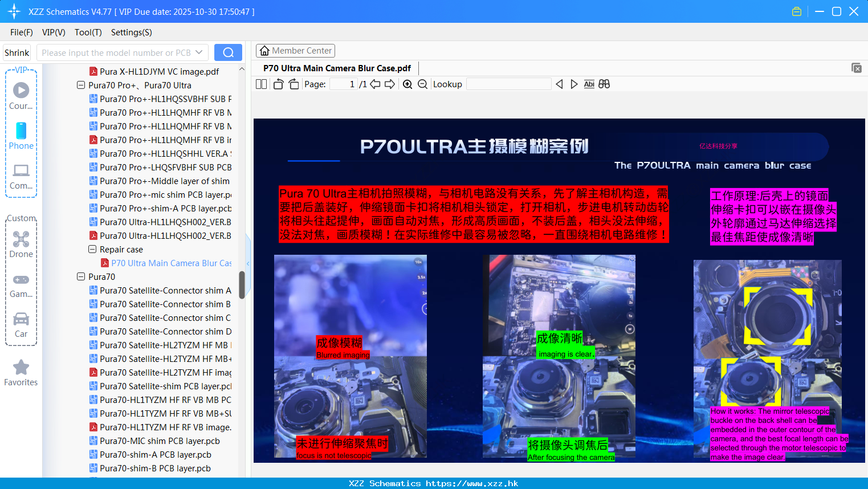The width and height of the screenshot is (868, 489).
Task: Close all tabs icon at right
Action: click(856, 68)
